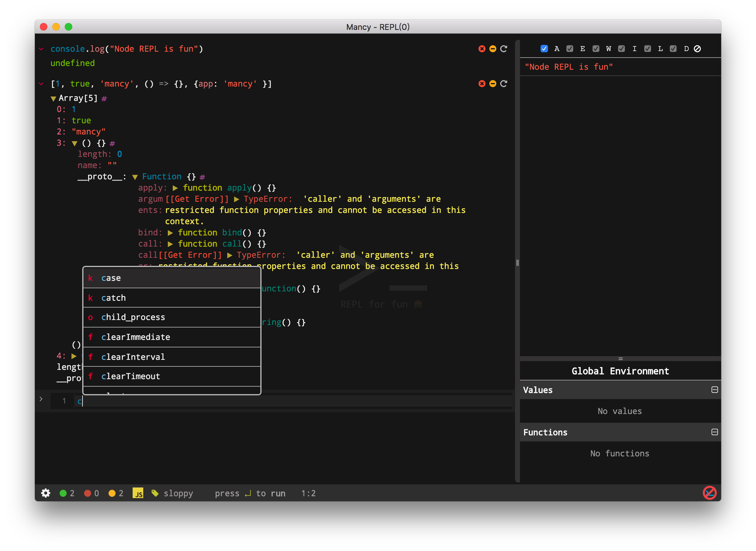Remove the array expression entry
The image size is (756, 551).
point(482,84)
